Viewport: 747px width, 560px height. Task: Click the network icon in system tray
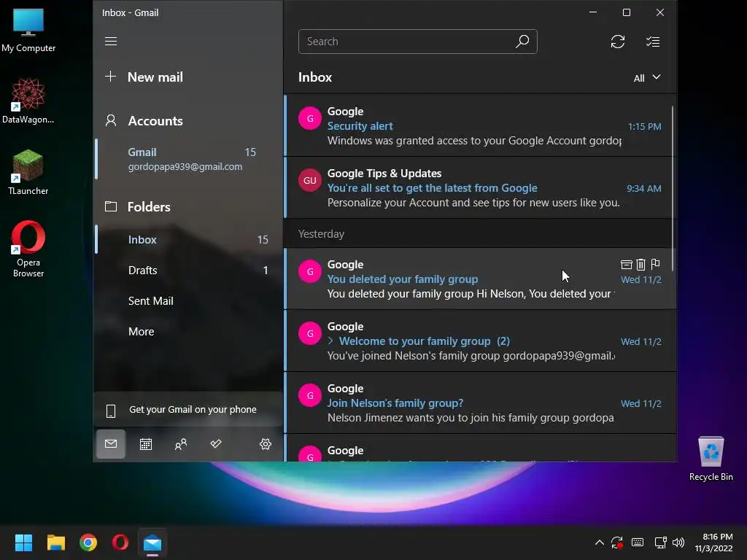coord(660,542)
